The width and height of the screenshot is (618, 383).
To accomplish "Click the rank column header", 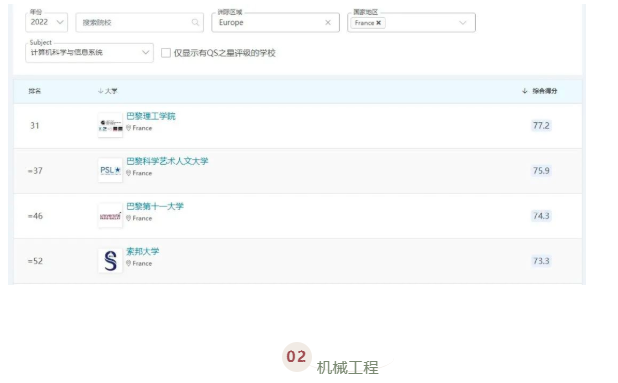I will (35, 91).
